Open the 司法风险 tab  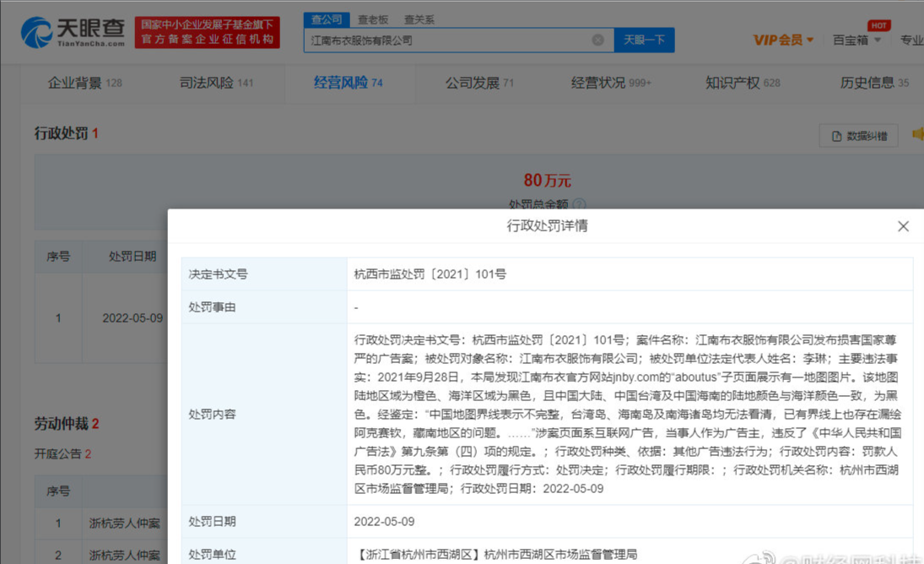pyautogui.click(x=216, y=83)
